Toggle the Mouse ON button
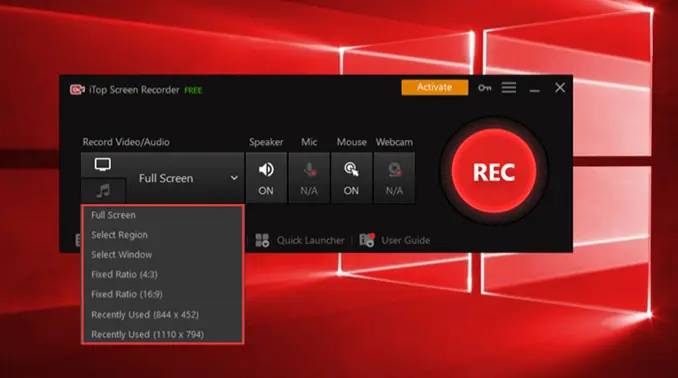The width and height of the screenshot is (678, 378). click(351, 177)
